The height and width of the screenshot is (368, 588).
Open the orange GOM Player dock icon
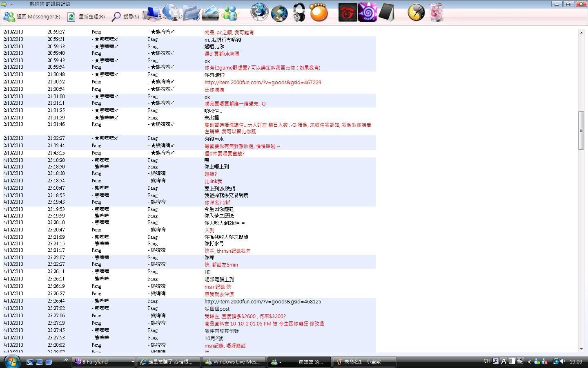(318, 13)
